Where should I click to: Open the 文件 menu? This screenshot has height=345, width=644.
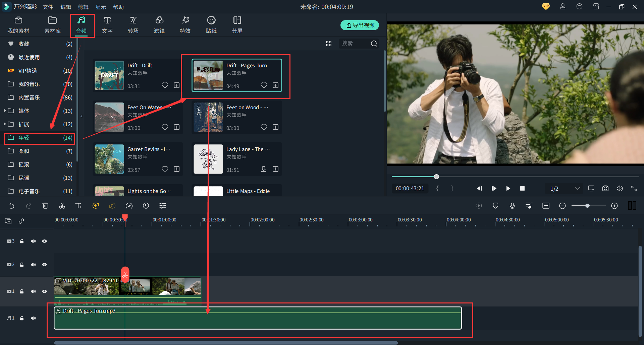[x=48, y=7]
